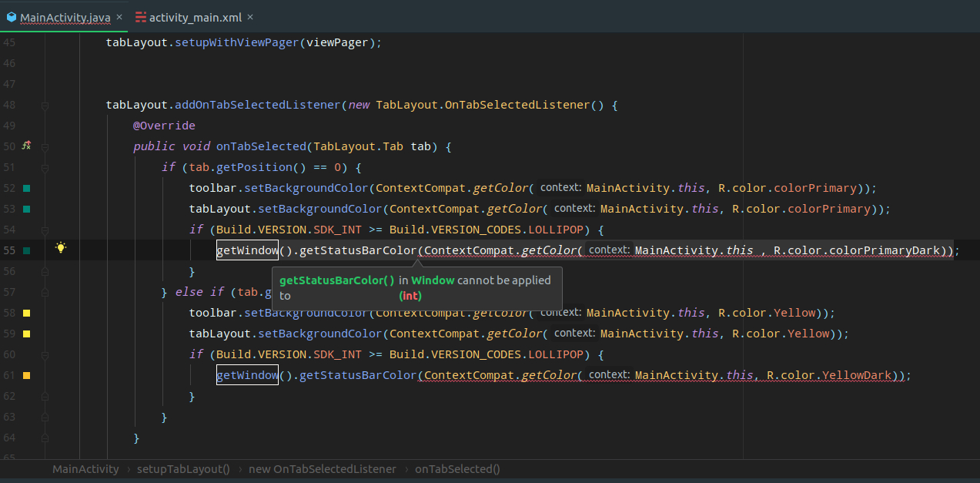
Task: Select new OnTabSelectedListener breadcrumb
Action: [322, 468]
